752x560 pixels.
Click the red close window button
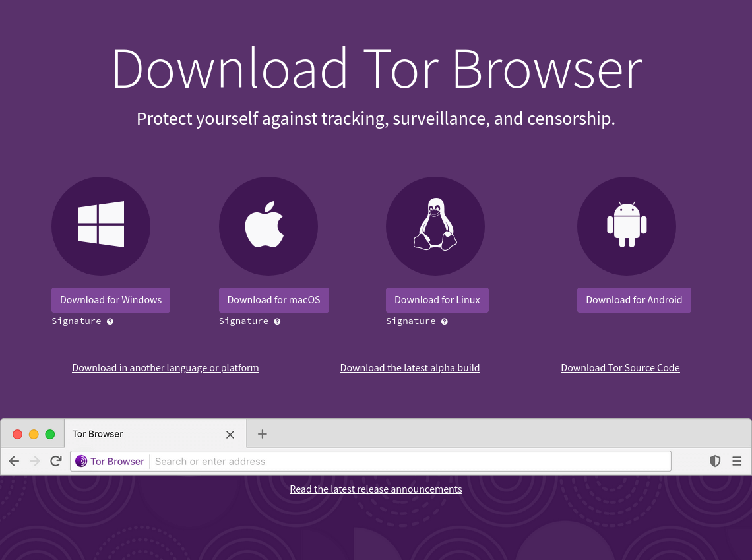pyautogui.click(x=17, y=434)
